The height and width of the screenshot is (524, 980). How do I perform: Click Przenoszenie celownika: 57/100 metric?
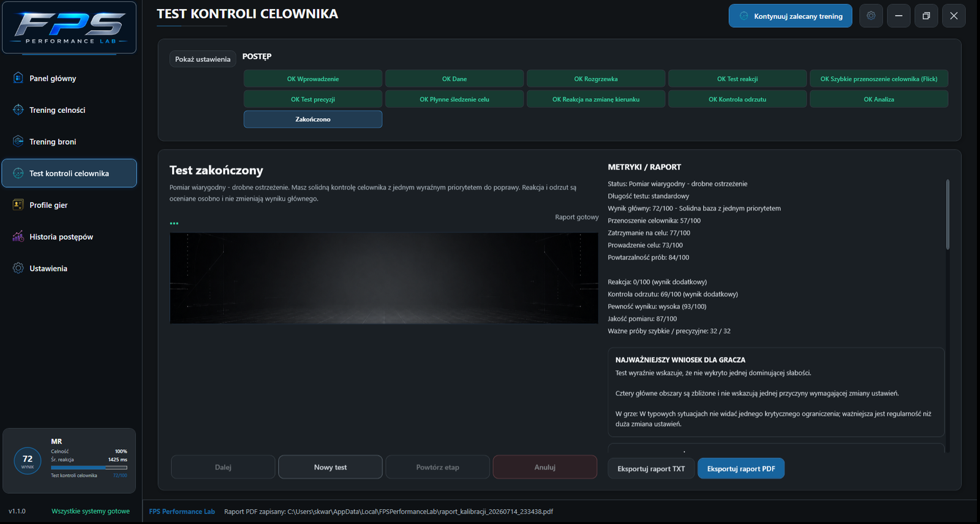pyautogui.click(x=654, y=221)
